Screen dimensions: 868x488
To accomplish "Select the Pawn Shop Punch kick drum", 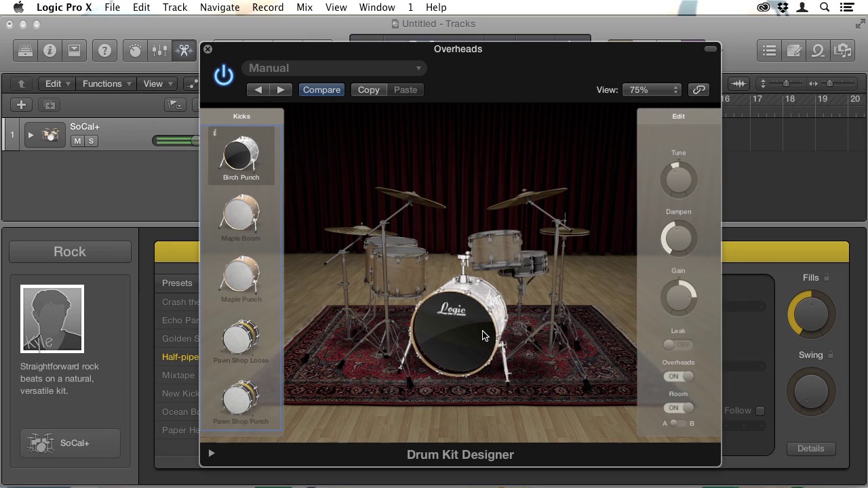I will (241, 401).
